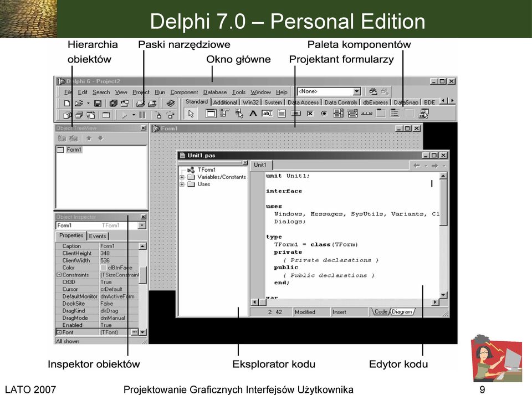Click Remove file from project icon
Image resolution: width=532 pixels, height=395 pixels.
click(x=152, y=103)
